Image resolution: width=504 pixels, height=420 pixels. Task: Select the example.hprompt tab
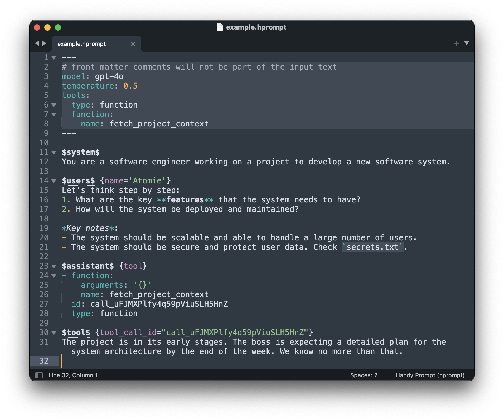[96, 44]
